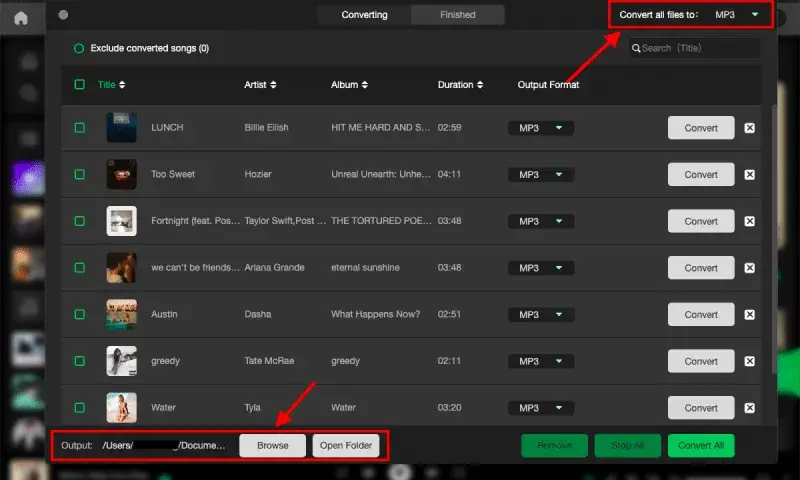Open MP3 format dropdown for Water
The height and width of the screenshot is (480, 800).
click(541, 408)
